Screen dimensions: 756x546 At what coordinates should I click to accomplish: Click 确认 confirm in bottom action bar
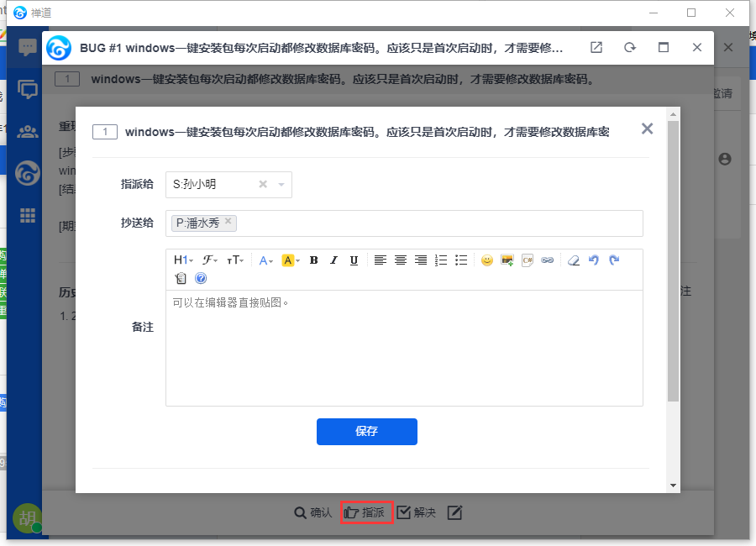click(x=313, y=512)
